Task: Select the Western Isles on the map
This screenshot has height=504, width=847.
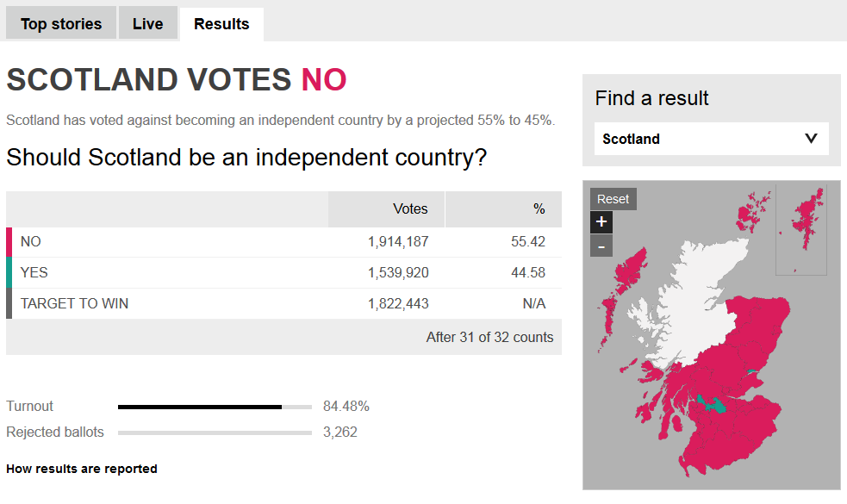Action: (627, 271)
